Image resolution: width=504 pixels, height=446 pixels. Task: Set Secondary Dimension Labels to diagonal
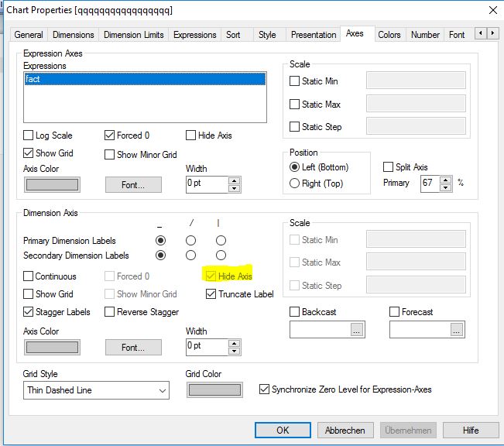click(190, 256)
